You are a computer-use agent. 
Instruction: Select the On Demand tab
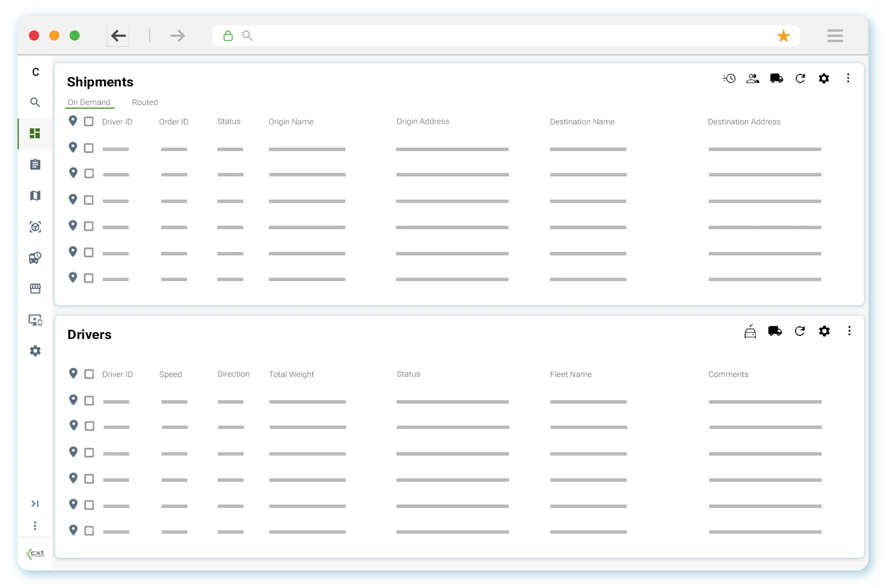89,103
